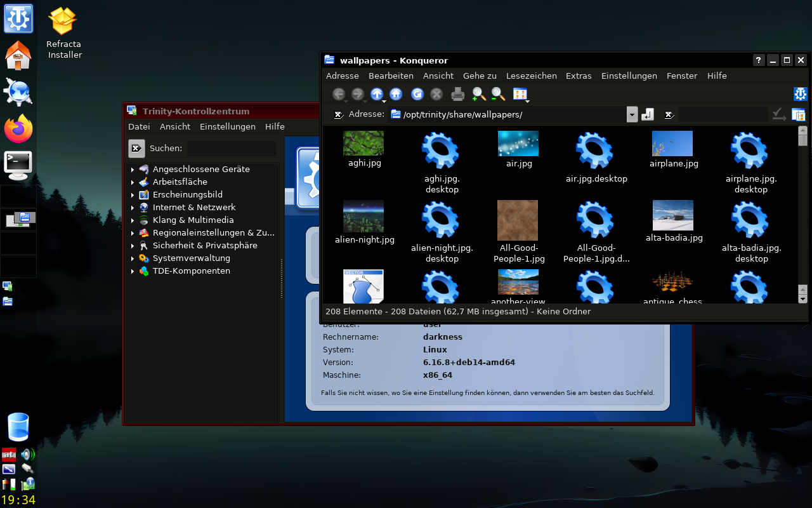This screenshot has height=508, width=812.
Task: Zoom out with the magnifier minus icon
Action: pyautogui.click(x=499, y=95)
